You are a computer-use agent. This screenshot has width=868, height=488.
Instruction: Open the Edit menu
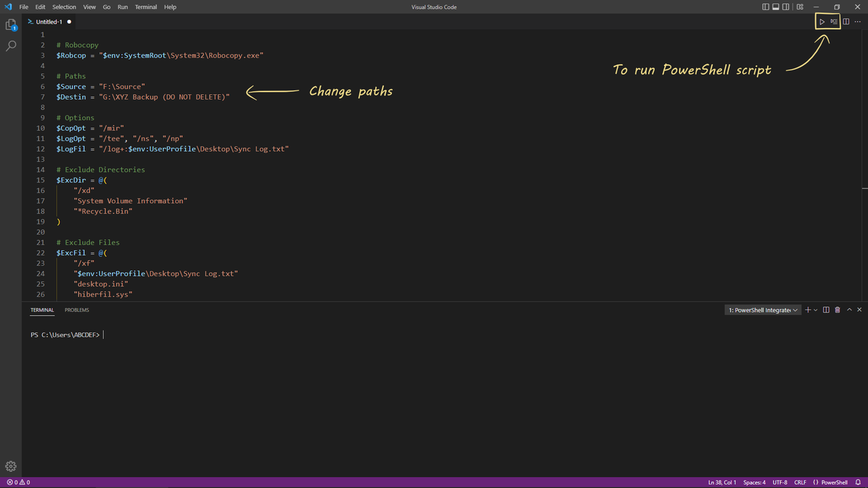click(40, 7)
